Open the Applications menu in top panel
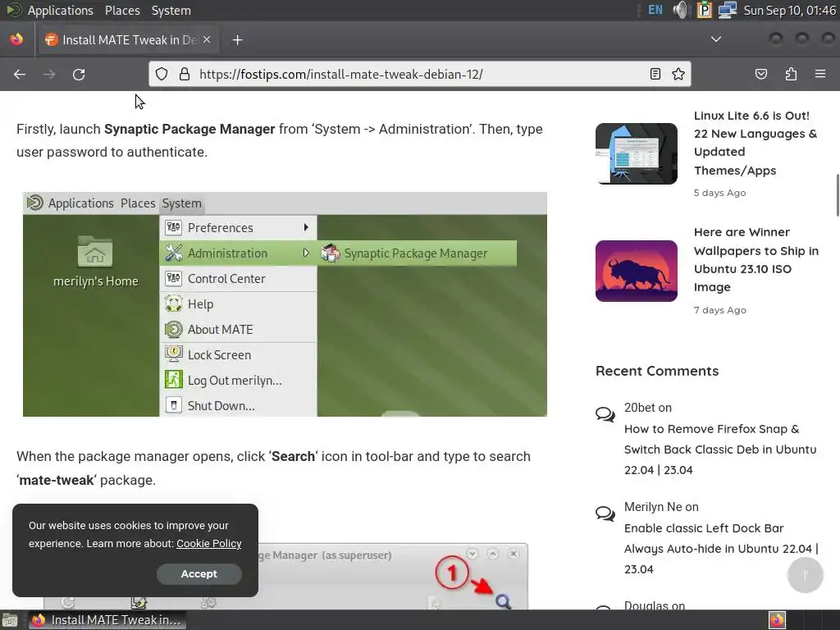 (x=61, y=10)
